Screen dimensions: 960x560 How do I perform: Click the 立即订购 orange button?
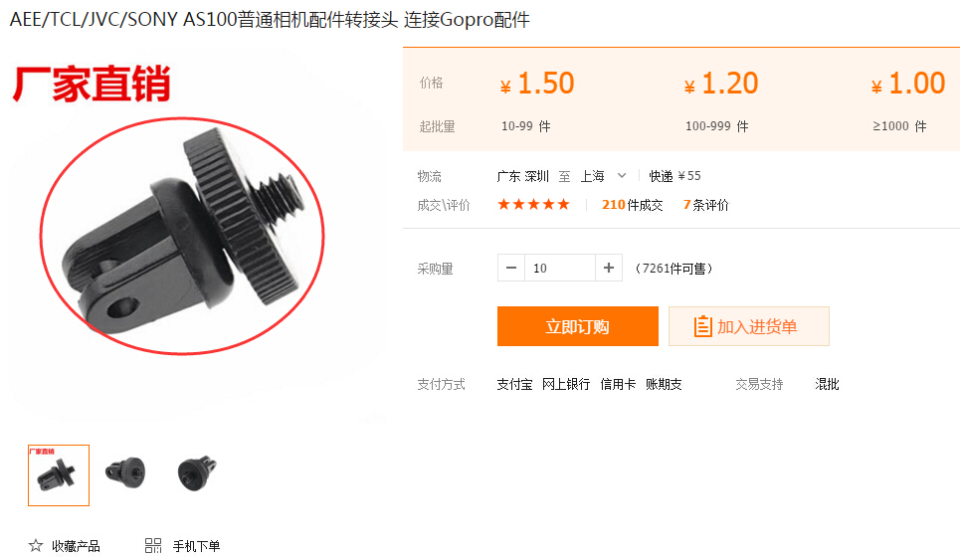click(577, 326)
